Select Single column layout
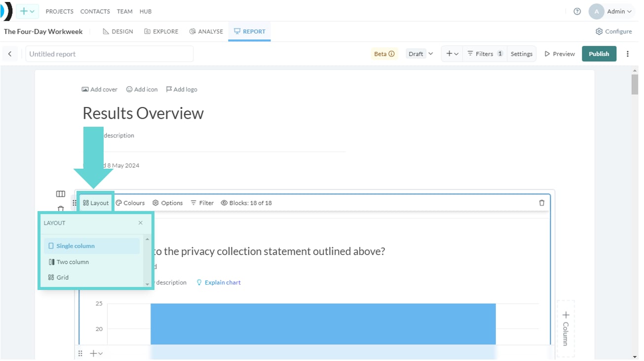The image size is (644, 361). click(92, 246)
